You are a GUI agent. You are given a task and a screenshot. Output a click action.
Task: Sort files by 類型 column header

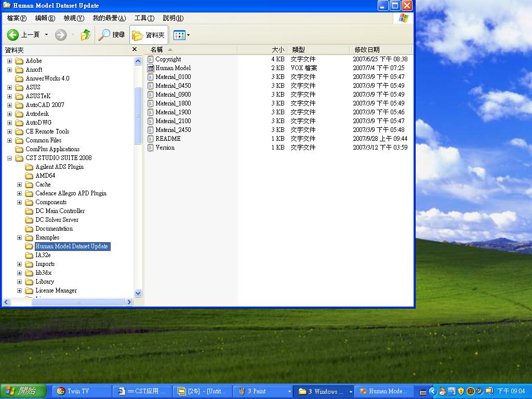318,50
